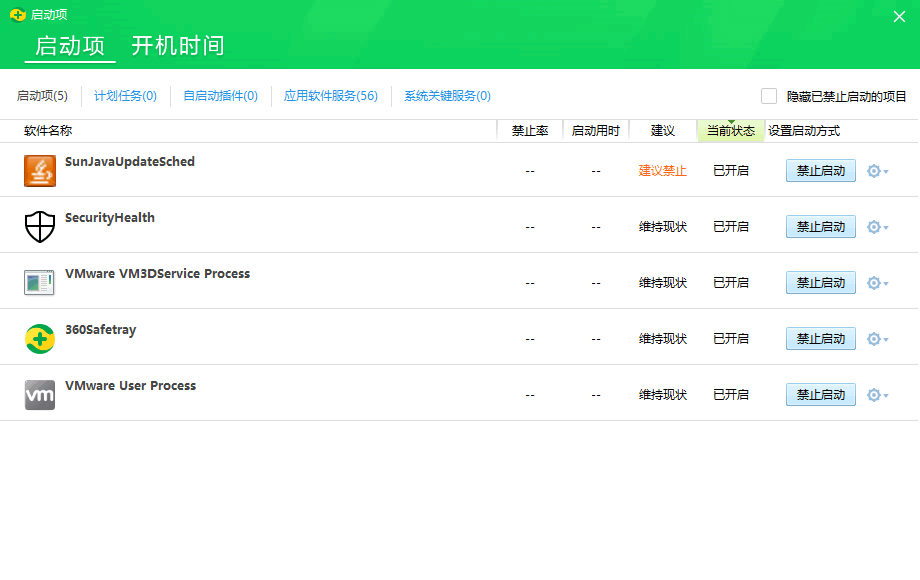
Task: Click the 当前状态 column header
Action: [731, 130]
